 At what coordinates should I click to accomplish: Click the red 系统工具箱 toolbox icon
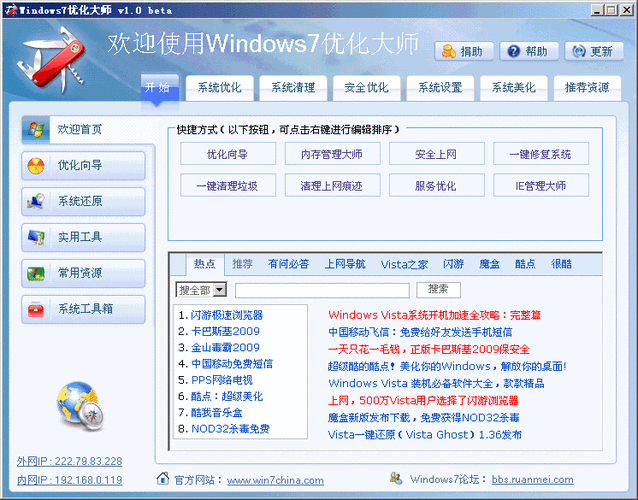point(37,310)
